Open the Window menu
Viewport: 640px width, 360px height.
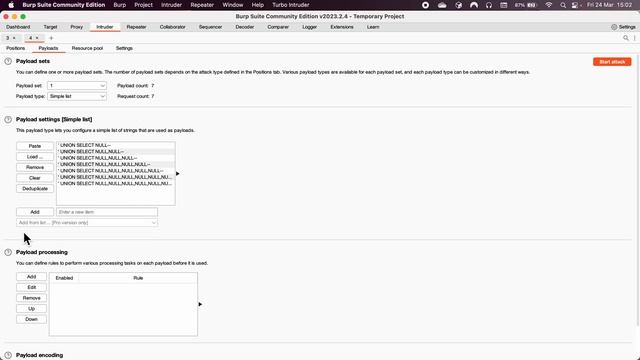click(x=233, y=5)
